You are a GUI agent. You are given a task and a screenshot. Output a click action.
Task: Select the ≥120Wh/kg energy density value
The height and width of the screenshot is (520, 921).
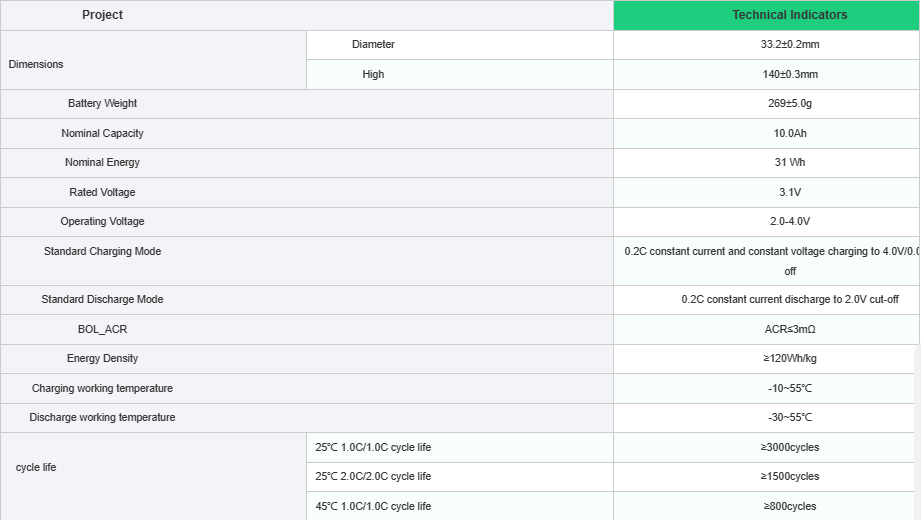(789, 359)
